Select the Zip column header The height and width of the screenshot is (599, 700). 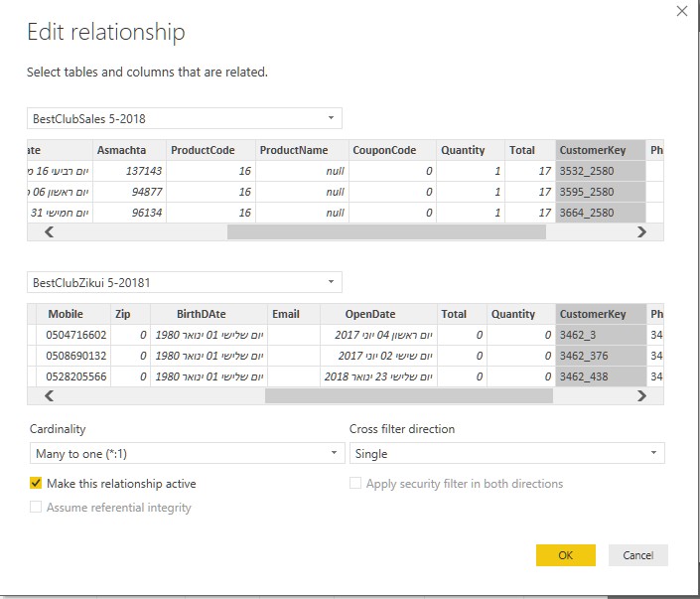point(130,314)
